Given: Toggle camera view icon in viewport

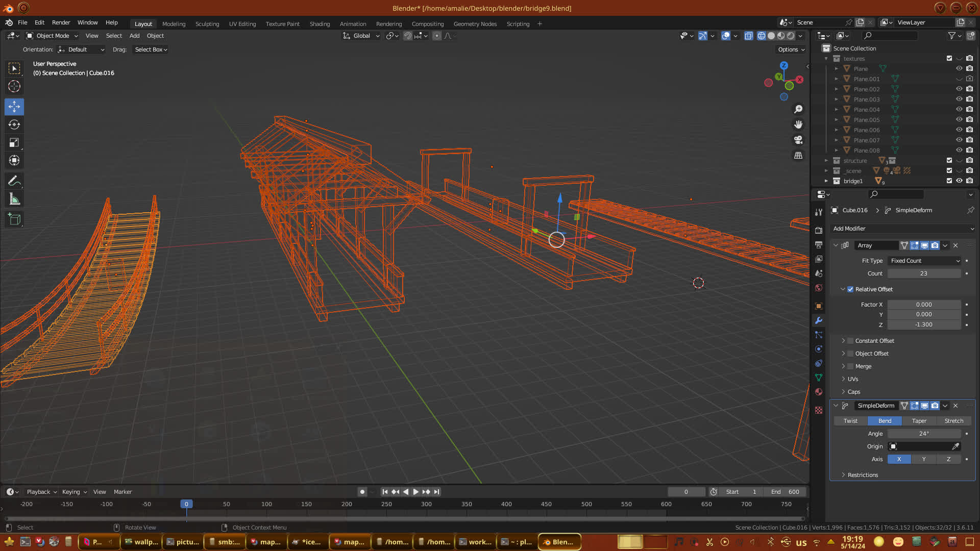Looking at the screenshot, I should click(x=798, y=140).
